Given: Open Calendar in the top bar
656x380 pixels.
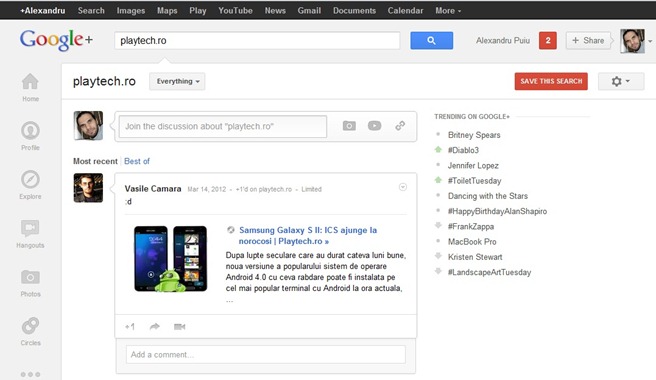Looking at the screenshot, I should [x=405, y=10].
